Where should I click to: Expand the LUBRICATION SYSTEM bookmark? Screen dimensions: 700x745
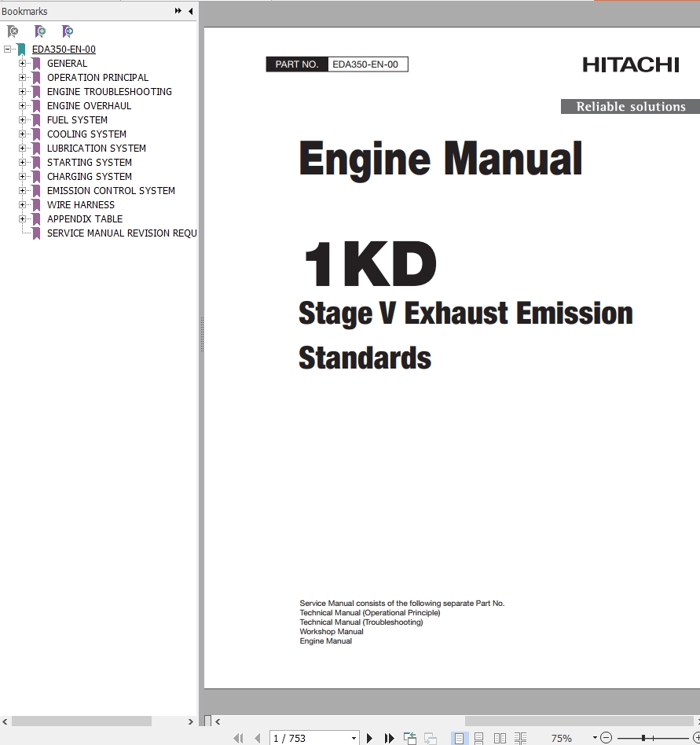click(x=22, y=149)
